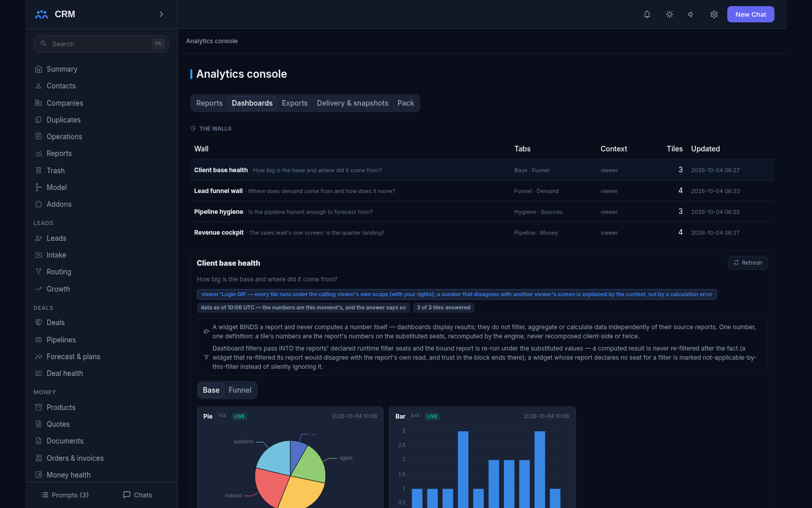Image resolution: width=812 pixels, height=508 pixels.
Task: Open Deals tag icon in sidebar
Action: tap(39, 323)
